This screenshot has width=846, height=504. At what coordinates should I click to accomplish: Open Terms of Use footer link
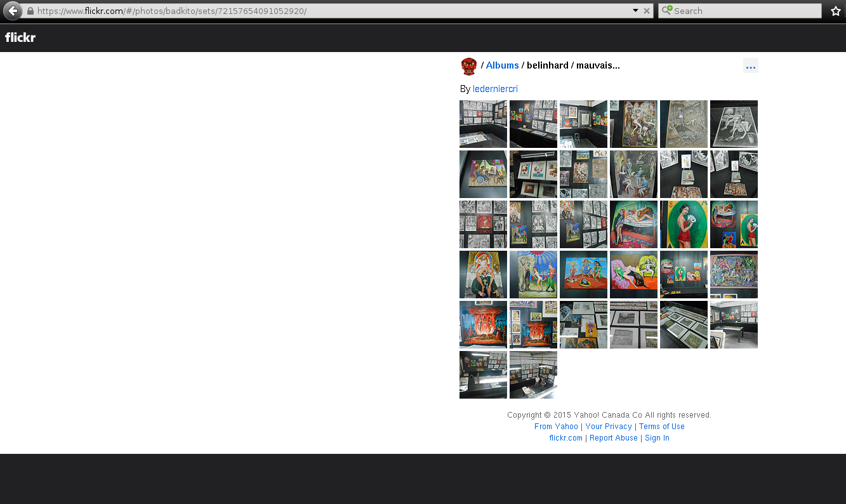coord(662,427)
